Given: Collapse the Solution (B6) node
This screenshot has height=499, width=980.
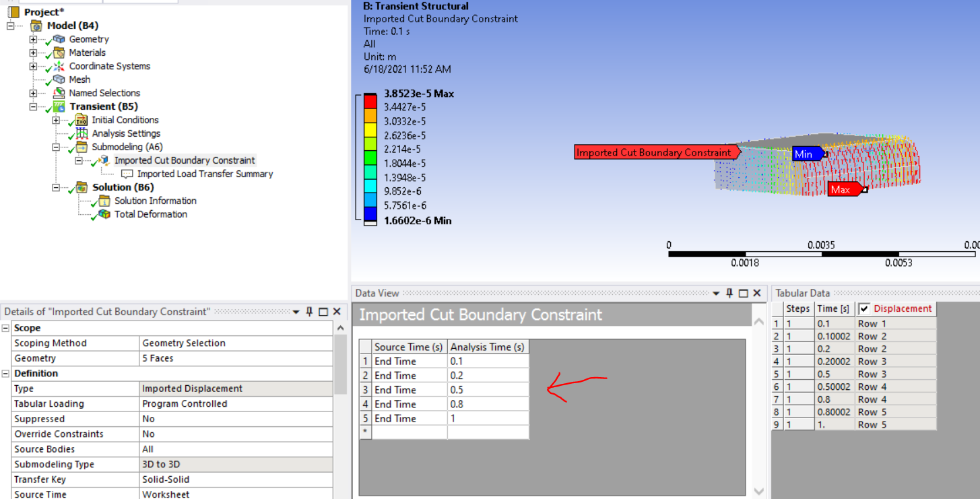Looking at the screenshot, I should (x=56, y=187).
